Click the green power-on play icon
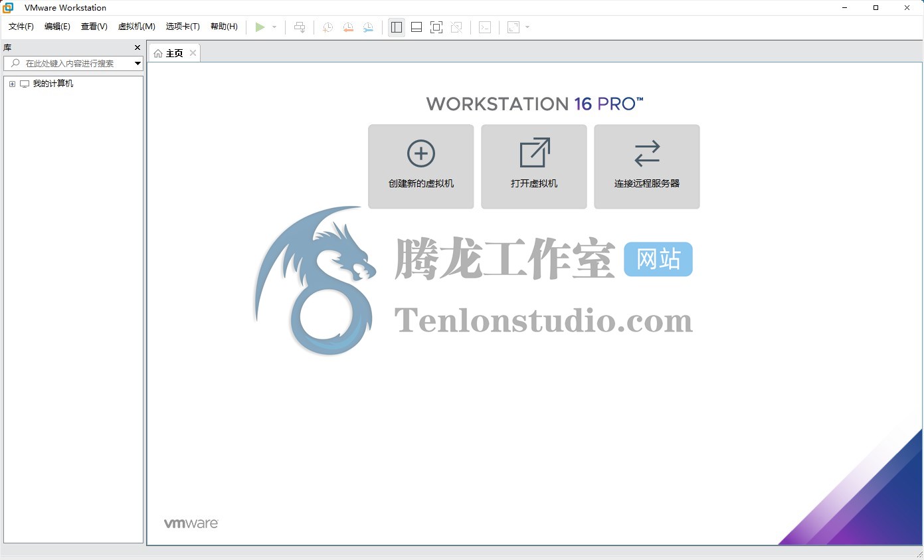Image resolution: width=924 pixels, height=560 pixels. coord(260,27)
